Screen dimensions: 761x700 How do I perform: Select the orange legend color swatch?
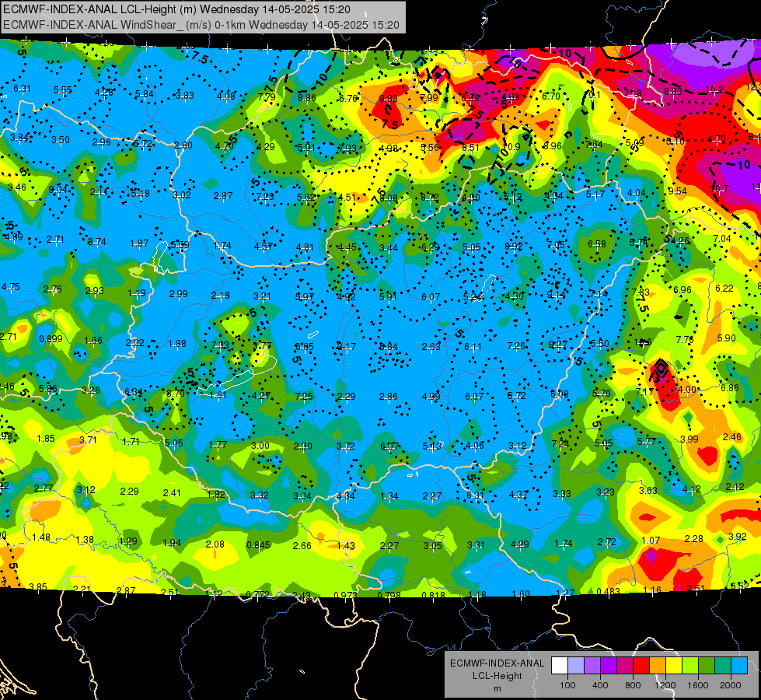tap(658, 666)
